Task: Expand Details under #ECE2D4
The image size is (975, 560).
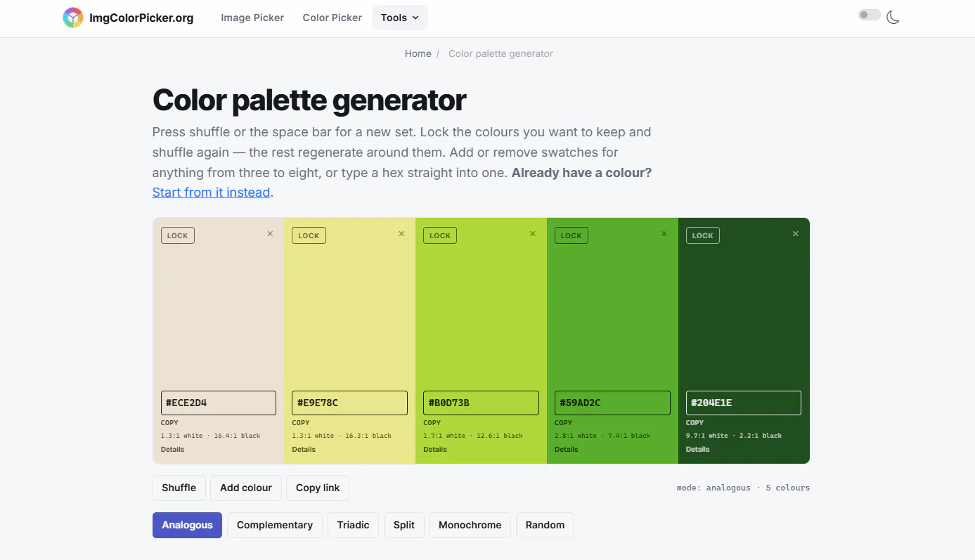Action: tap(172, 449)
